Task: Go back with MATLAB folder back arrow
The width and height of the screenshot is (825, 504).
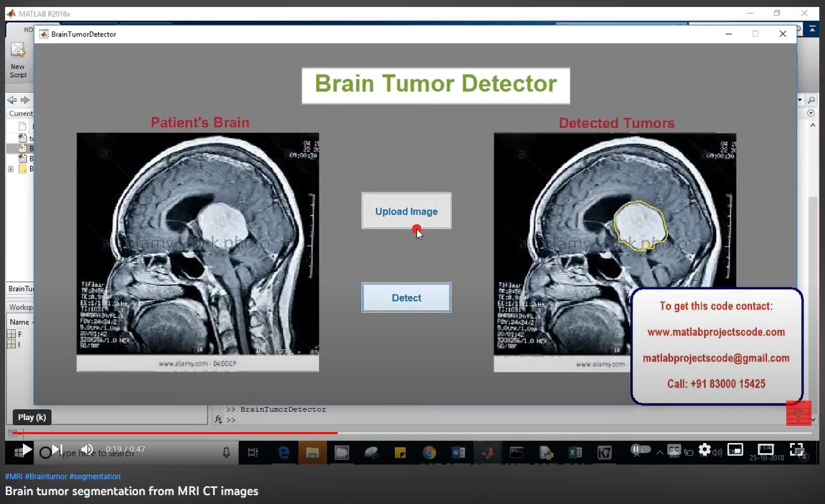Action: pyautogui.click(x=11, y=100)
